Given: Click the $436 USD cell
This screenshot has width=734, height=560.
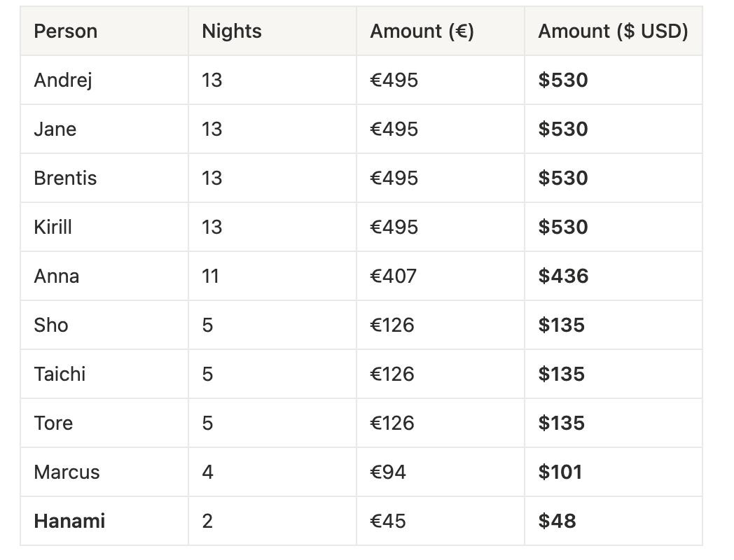Looking at the screenshot, I should [x=563, y=276].
